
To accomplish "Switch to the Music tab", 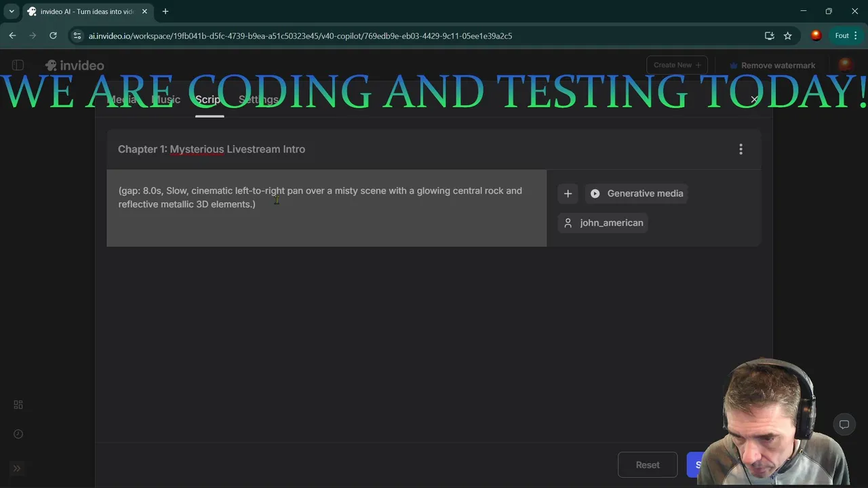I will (x=165, y=100).
